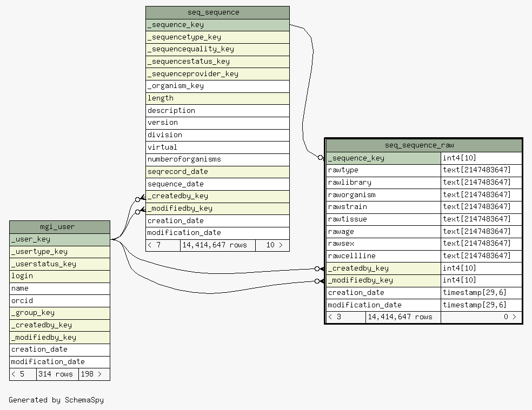Click the division column
The width and height of the screenshot is (532, 410).
(x=217, y=135)
